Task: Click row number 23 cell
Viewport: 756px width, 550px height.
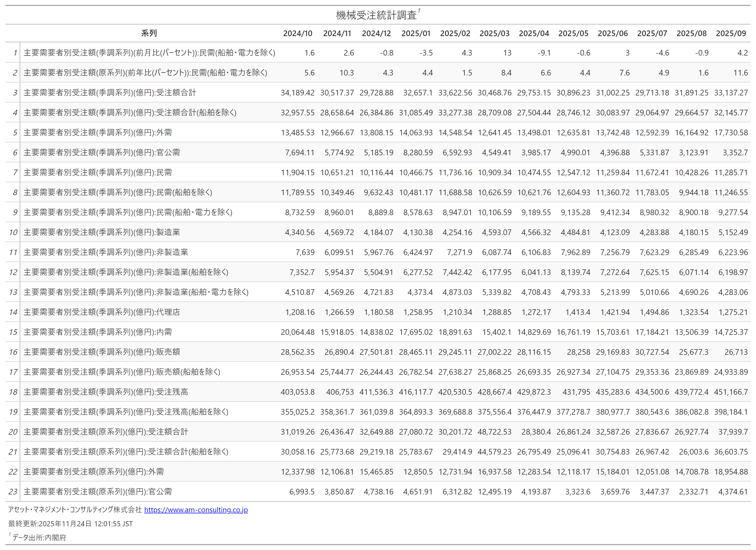Action: pos(13,492)
